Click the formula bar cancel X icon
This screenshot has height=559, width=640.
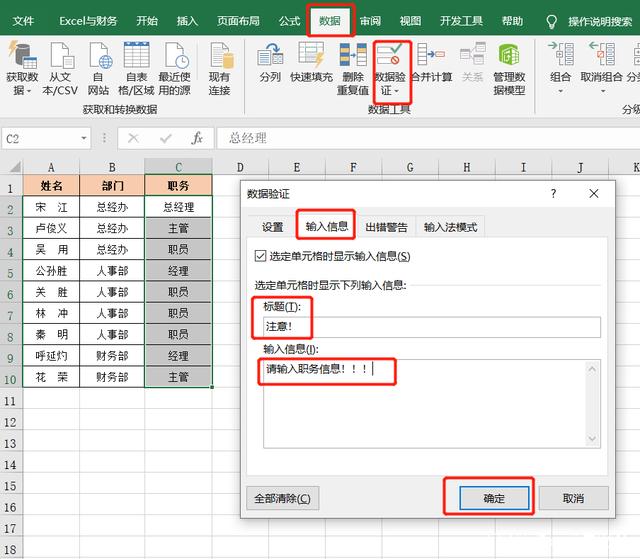coord(133,139)
